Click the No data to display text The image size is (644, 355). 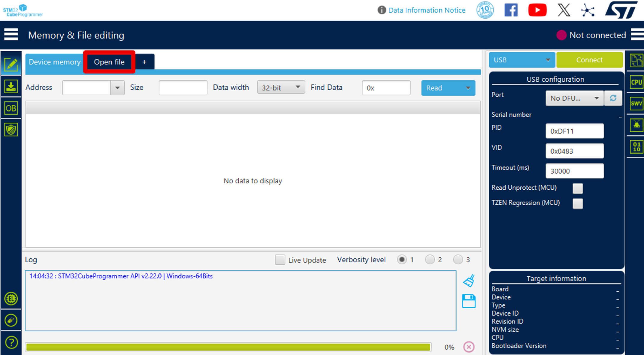(253, 181)
